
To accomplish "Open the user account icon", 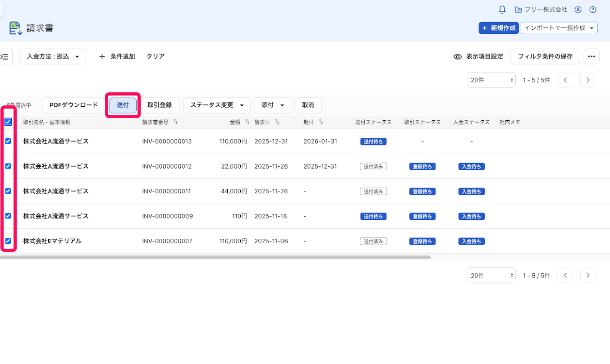I will 578,9.
